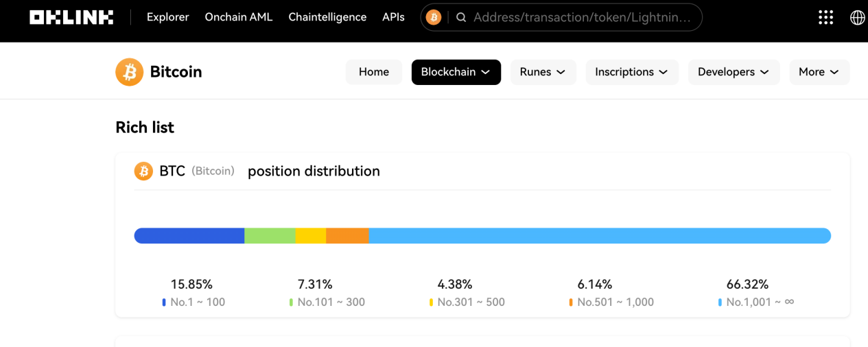Click the orange Bitcoin logo beside page title
This screenshot has height=347, width=868.
(129, 72)
